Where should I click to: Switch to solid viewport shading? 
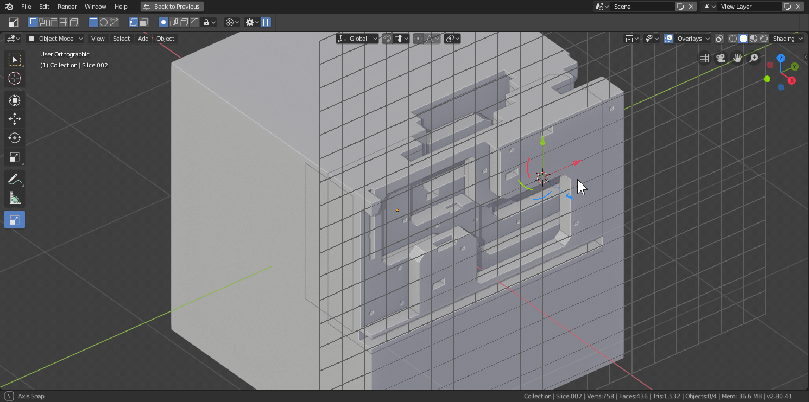coord(742,39)
